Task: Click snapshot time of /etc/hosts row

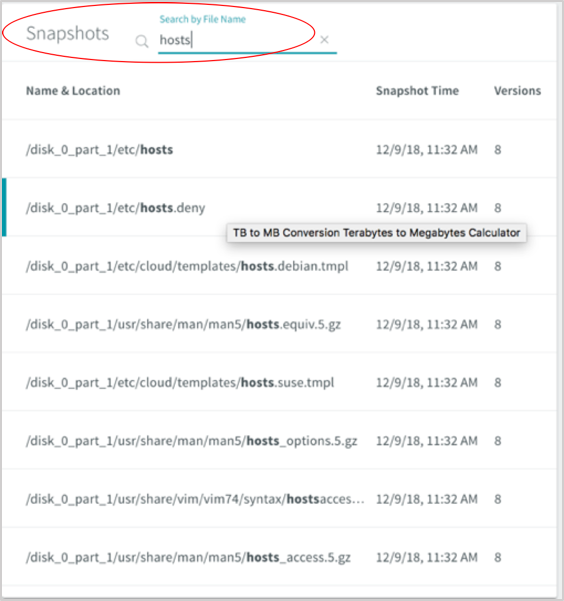Action: coord(426,149)
